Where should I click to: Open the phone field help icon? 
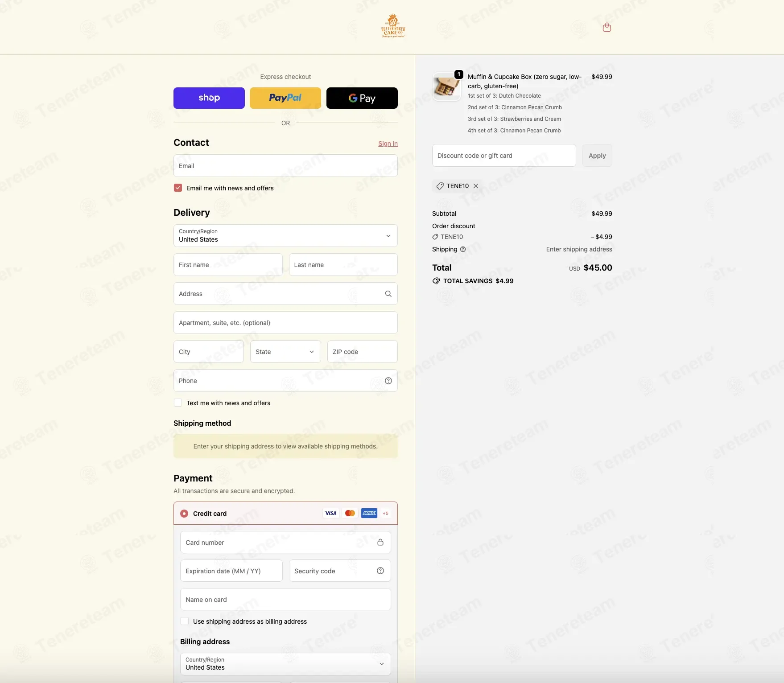click(388, 381)
